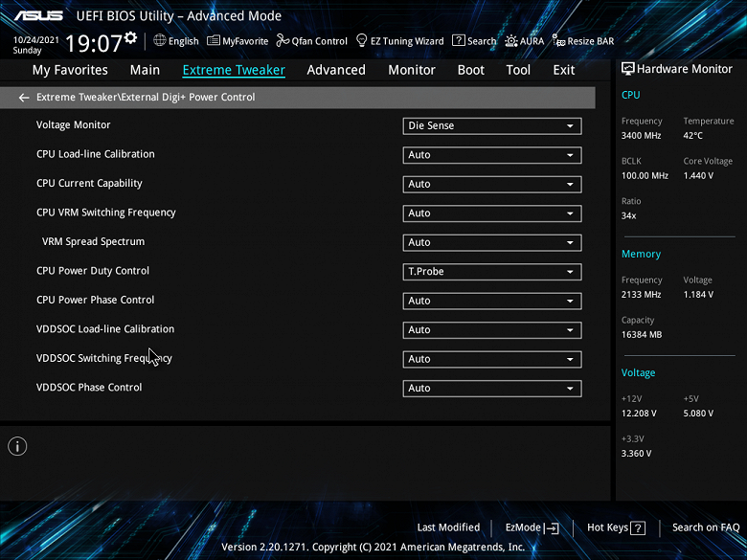This screenshot has width=747, height=560.
Task: Click the English language label
Action: pyautogui.click(x=184, y=41)
